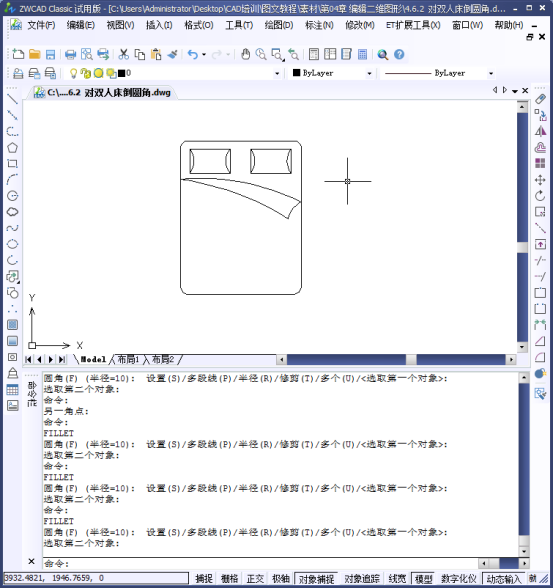Expand the Undo history dropdown arrow

204,54
